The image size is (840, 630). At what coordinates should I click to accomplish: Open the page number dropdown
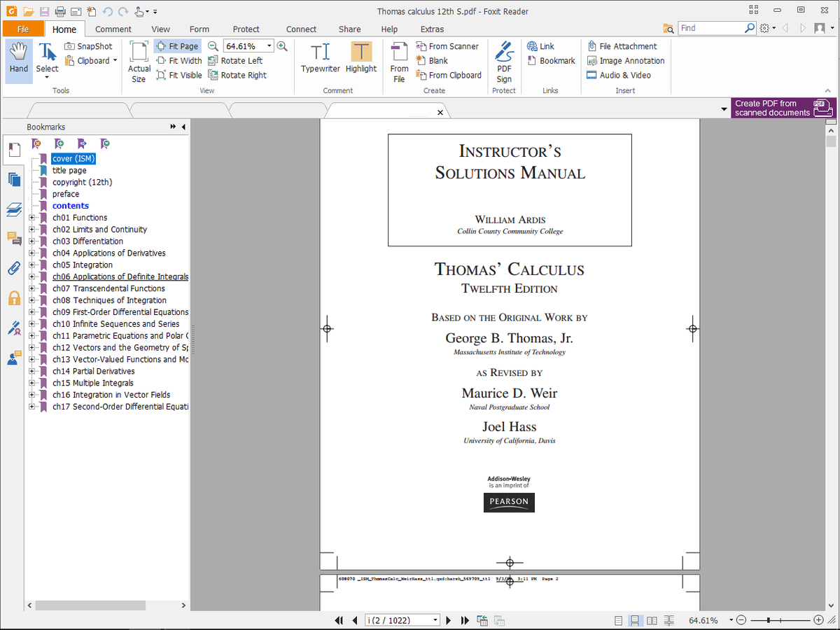tap(435, 620)
